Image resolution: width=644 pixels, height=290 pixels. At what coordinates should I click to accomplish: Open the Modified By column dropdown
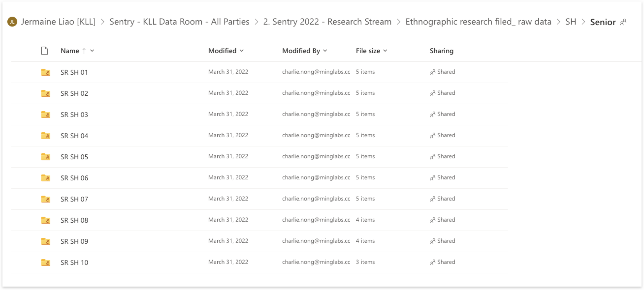325,51
